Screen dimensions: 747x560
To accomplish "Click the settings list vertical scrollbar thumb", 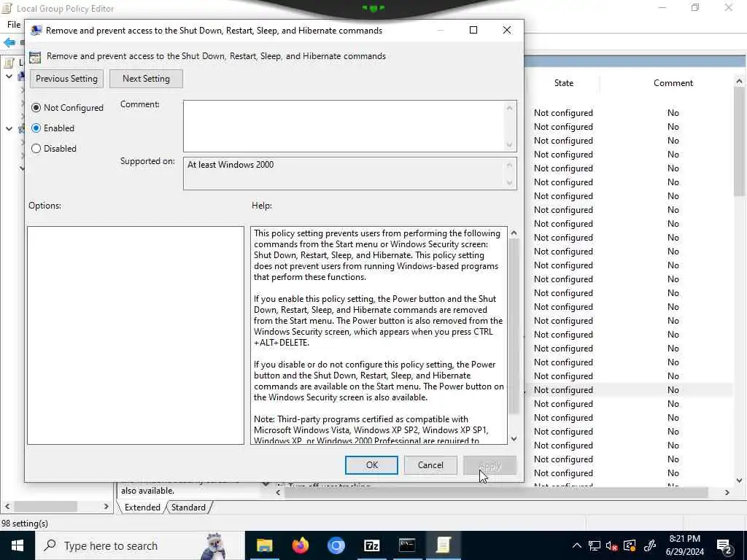I will click(x=739, y=141).
